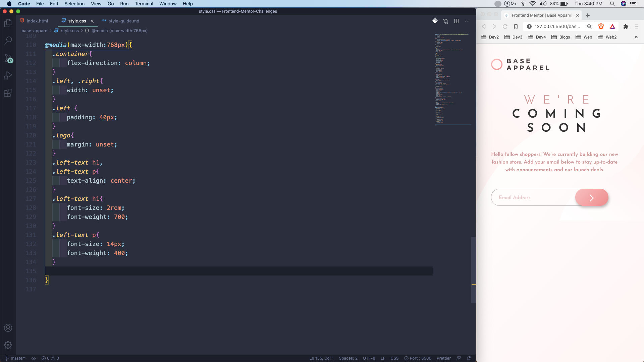Screen dimensions: 644x362
Task: Open the Accounts menu in the activity bar
Action: [x=8, y=328]
